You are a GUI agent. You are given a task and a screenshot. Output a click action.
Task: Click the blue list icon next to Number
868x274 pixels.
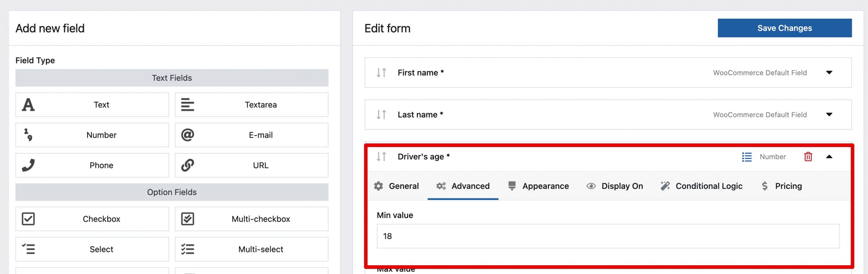click(x=747, y=157)
